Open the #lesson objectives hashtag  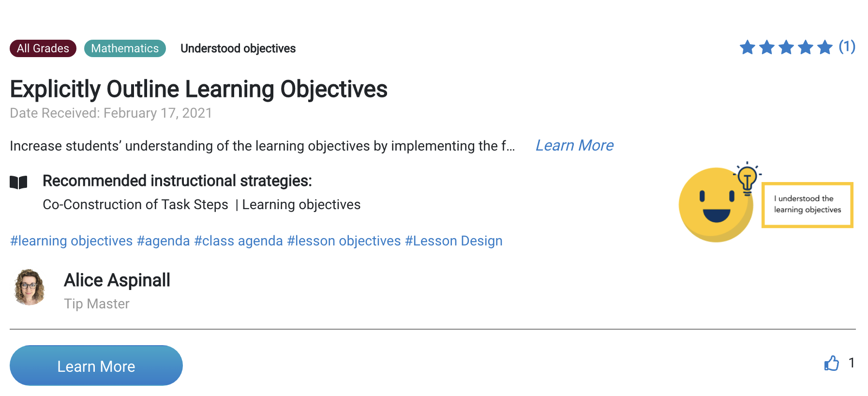(344, 241)
